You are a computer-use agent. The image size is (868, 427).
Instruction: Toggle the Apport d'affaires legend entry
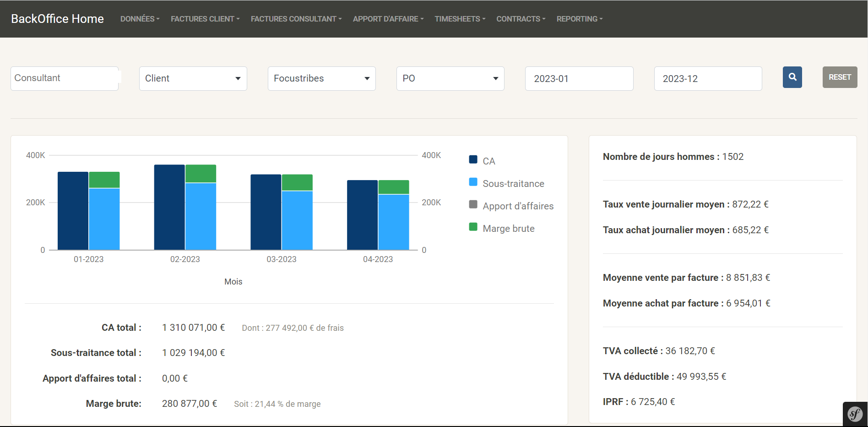pos(511,206)
